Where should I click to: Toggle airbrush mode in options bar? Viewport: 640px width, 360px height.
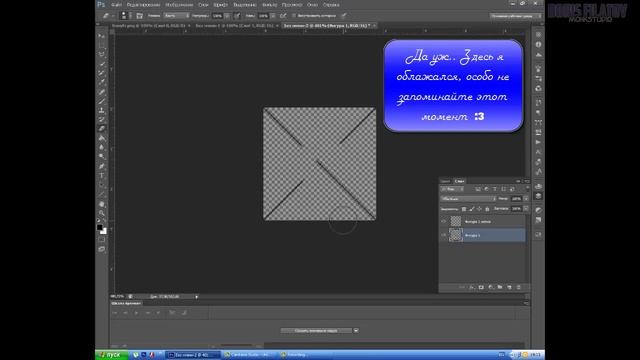[x=283, y=16]
